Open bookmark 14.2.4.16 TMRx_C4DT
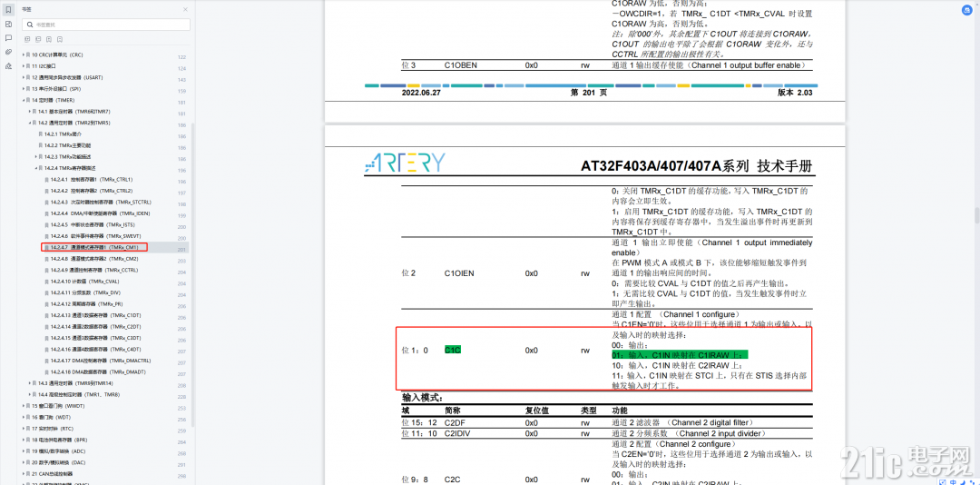The width and height of the screenshot is (980, 485). pyautogui.click(x=96, y=349)
